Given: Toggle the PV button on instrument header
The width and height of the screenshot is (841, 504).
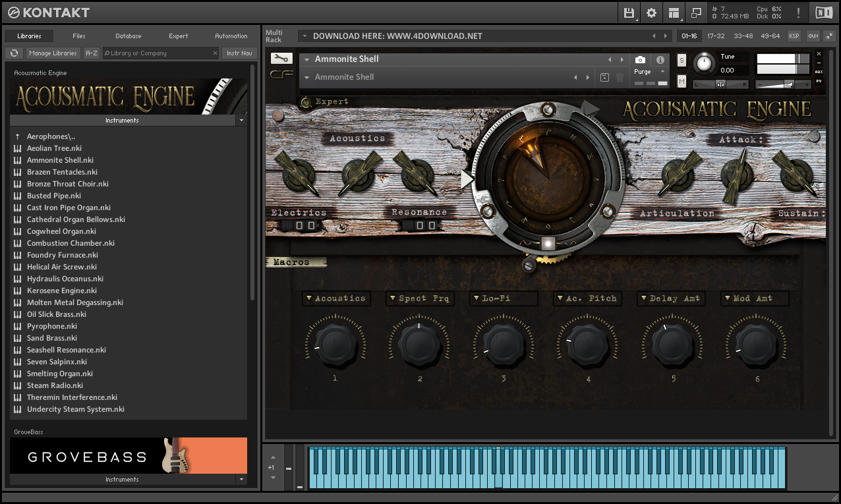Looking at the screenshot, I should pos(819,81).
